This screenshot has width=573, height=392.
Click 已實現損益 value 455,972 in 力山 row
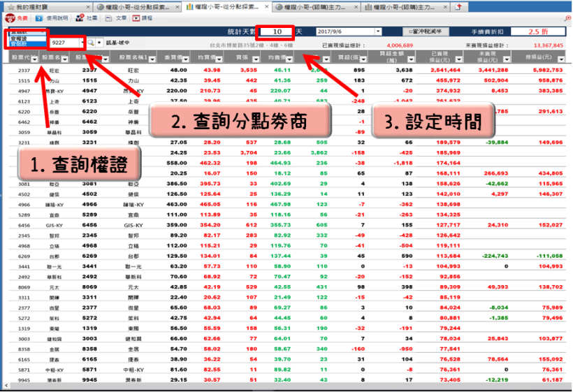coord(449,80)
